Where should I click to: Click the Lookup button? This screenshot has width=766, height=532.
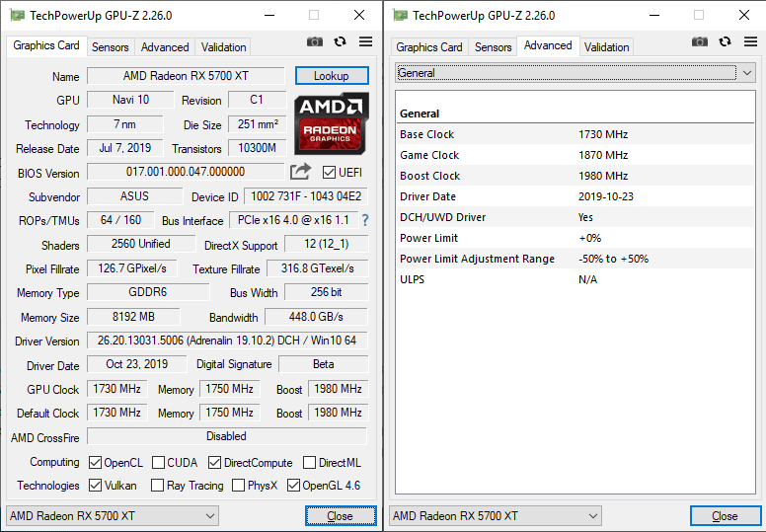(x=332, y=76)
